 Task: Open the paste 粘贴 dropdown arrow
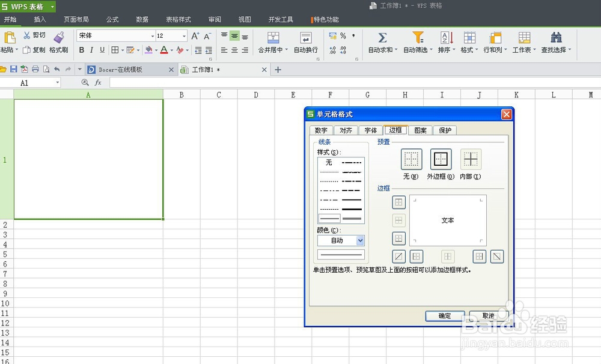[x=16, y=50]
